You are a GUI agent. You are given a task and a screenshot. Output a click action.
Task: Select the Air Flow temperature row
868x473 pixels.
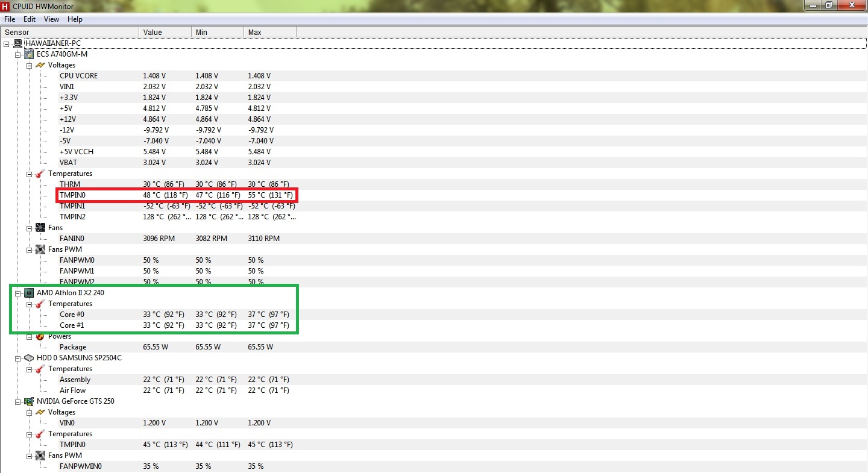[462, 390]
